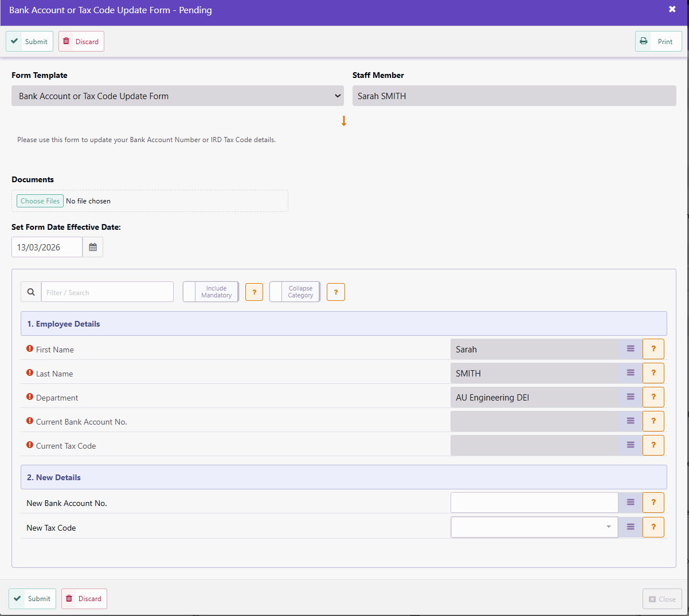The width and height of the screenshot is (689, 616).
Task: Open help for Current Tax Code
Action: 653,445
